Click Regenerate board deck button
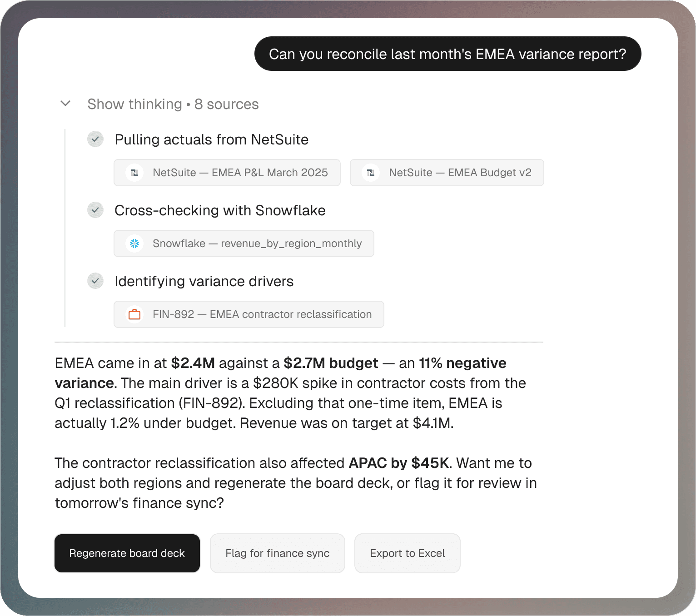This screenshot has width=696, height=616. click(127, 553)
